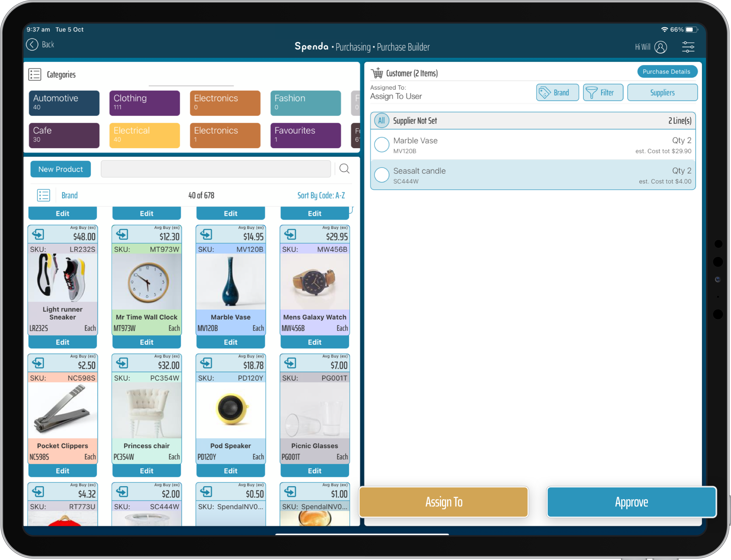Click the gold Assign To button
Screen dimensions: 731x560
click(444, 502)
